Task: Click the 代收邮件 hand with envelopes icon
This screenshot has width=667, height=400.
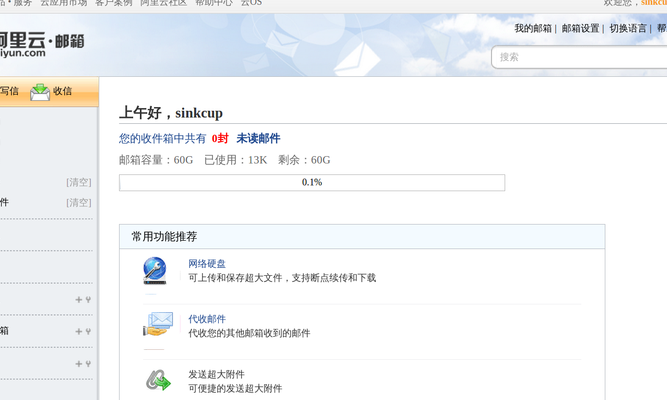Action: coord(158,324)
